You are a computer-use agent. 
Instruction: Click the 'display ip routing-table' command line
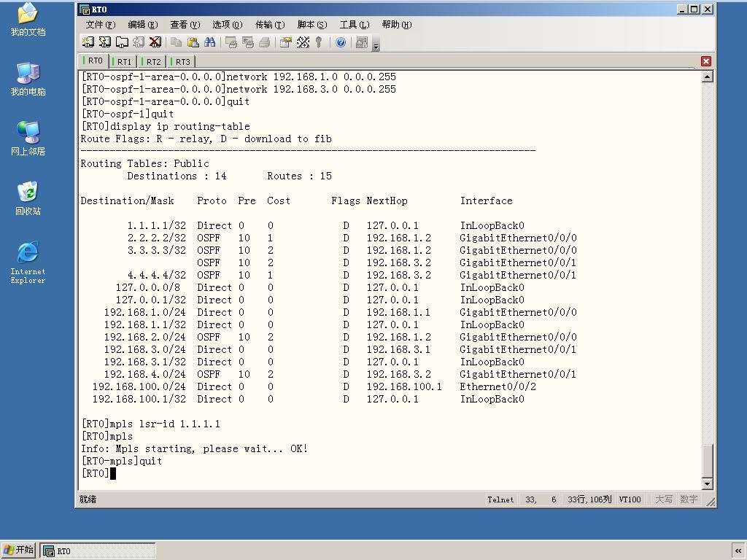click(166, 126)
